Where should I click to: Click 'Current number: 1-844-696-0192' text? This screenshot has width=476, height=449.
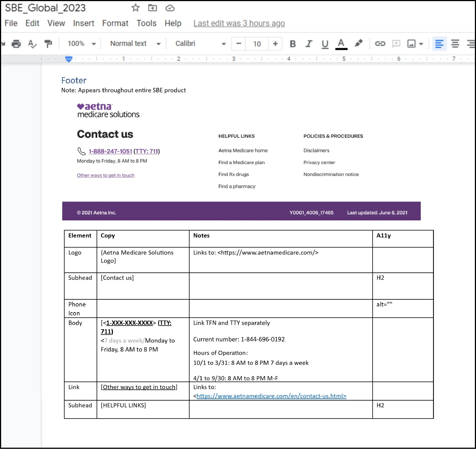pyautogui.click(x=239, y=339)
